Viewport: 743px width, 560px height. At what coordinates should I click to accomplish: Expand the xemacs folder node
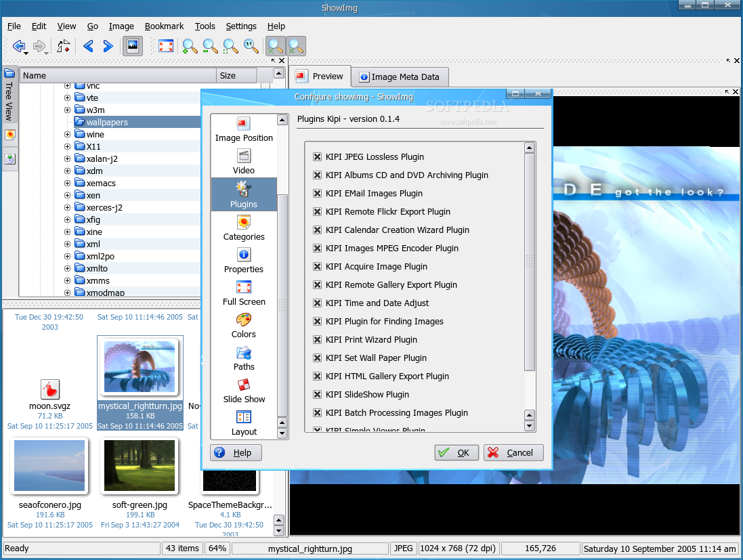pyautogui.click(x=67, y=183)
